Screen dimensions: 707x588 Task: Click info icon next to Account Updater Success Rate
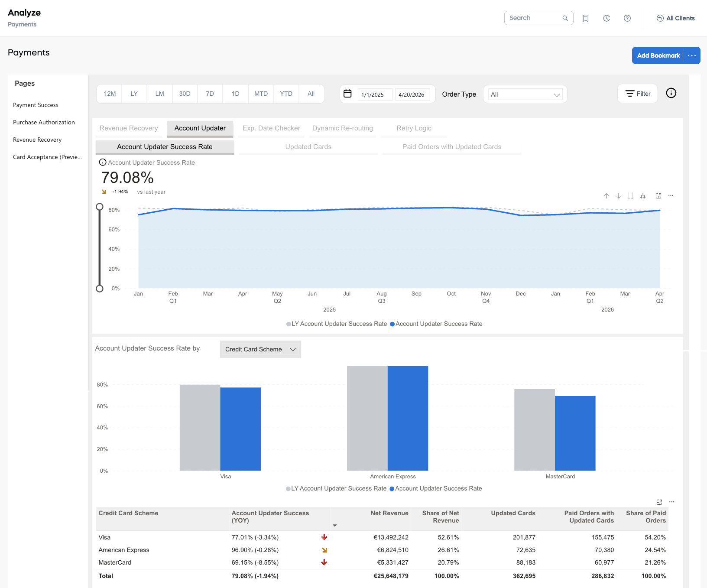(103, 162)
